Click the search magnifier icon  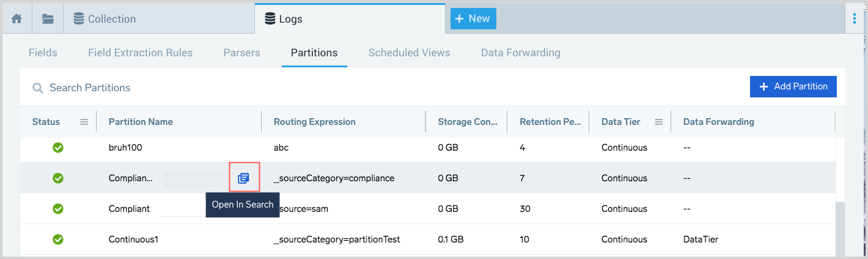pos(38,88)
